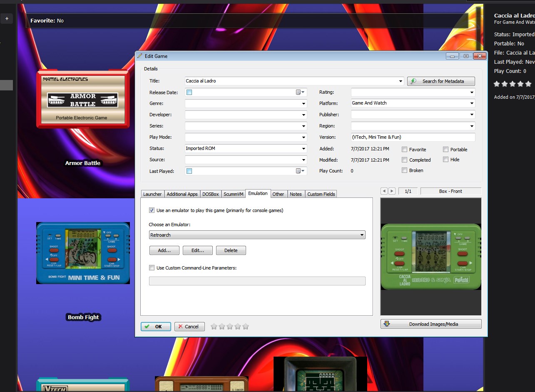The height and width of the screenshot is (392, 535).
Task: Expand the Series dropdown
Action: pos(304,126)
